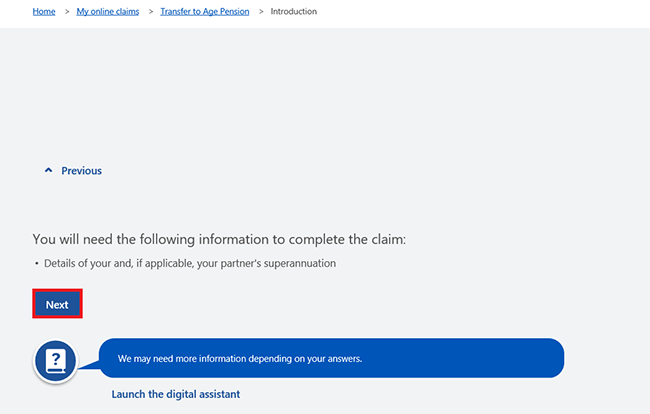Select the Introduction breadcrumb item

point(293,12)
